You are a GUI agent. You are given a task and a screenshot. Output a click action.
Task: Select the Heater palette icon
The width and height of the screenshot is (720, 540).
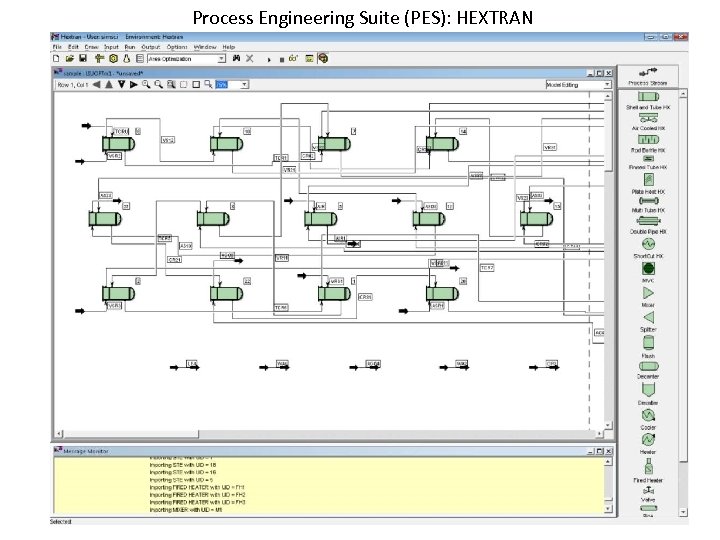[x=648, y=440]
